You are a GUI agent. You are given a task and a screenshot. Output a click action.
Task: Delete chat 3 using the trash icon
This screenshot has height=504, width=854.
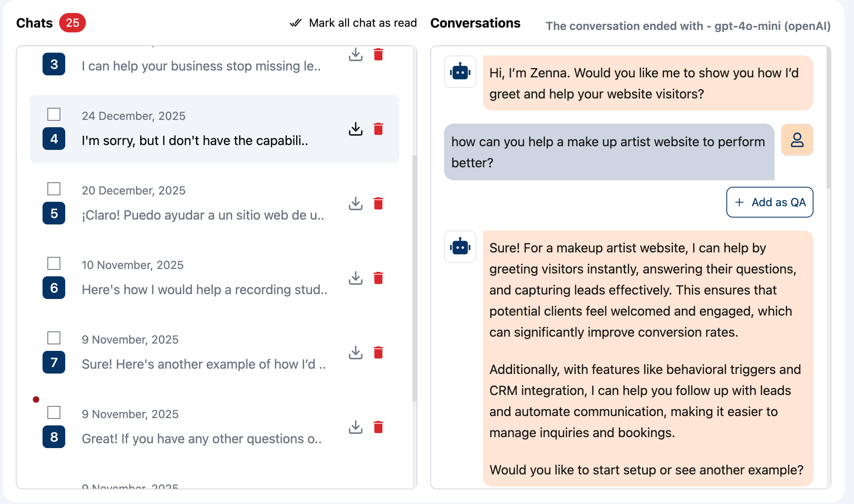pyautogui.click(x=378, y=55)
